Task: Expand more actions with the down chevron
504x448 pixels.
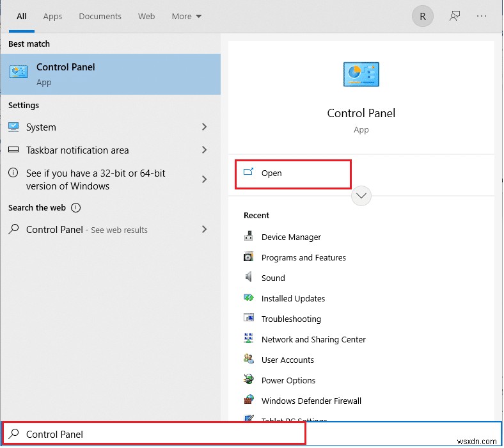Action: (361, 196)
